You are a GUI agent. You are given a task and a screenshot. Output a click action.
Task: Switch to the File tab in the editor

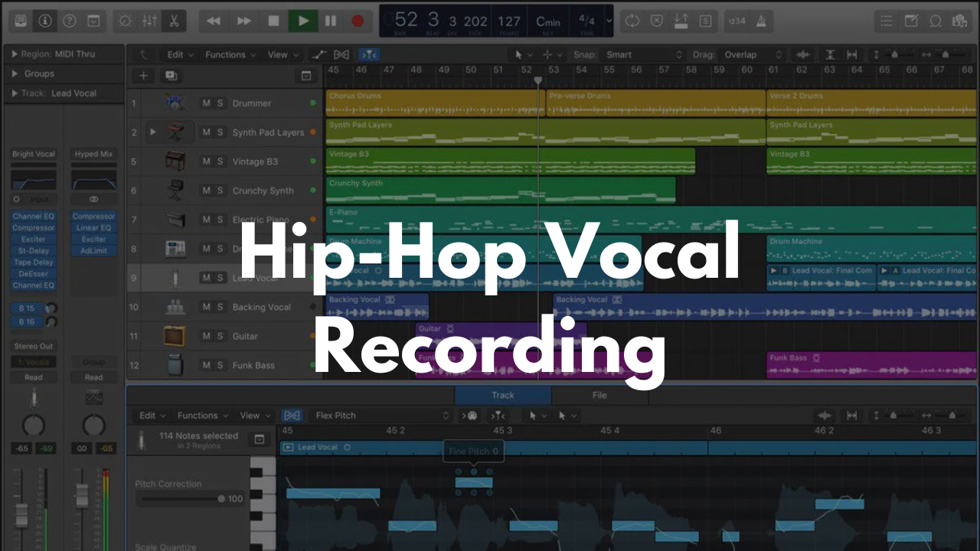[600, 396]
